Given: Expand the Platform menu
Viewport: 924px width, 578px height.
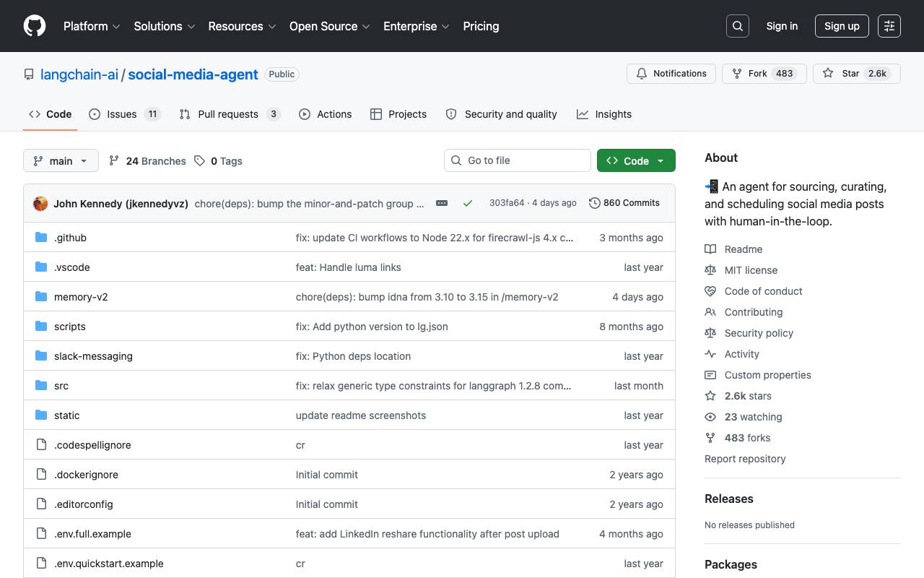Looking at the screenshot, I should pos(92,26).
